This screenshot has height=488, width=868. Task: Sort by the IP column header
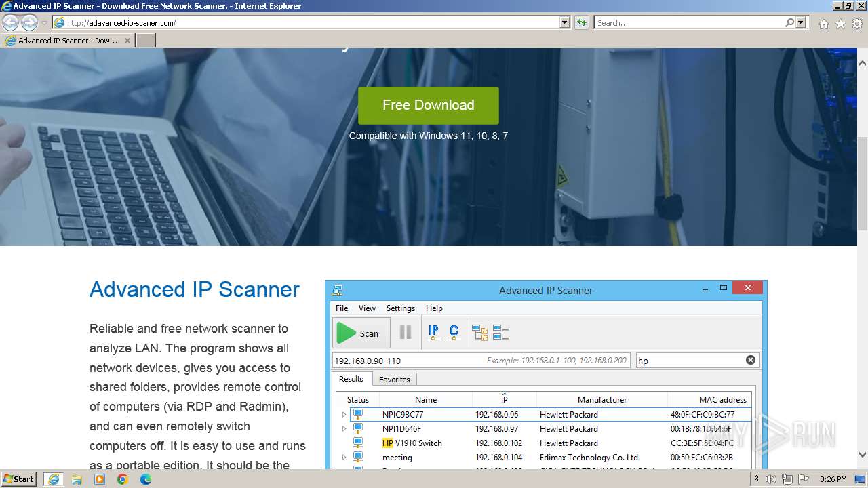click(x=505, y=399)
